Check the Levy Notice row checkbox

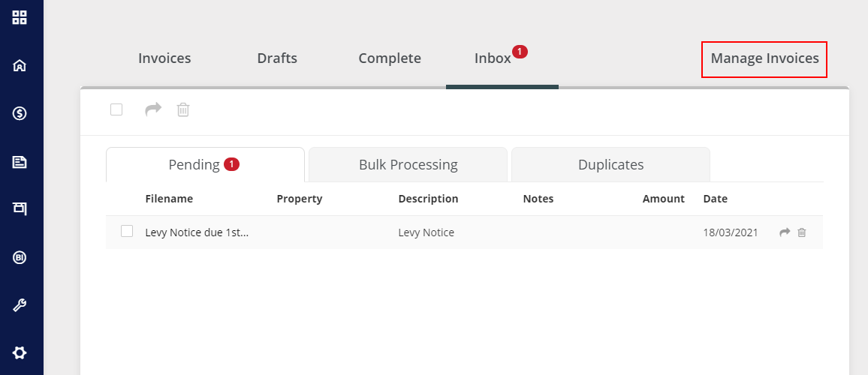[x=127, y=231]
